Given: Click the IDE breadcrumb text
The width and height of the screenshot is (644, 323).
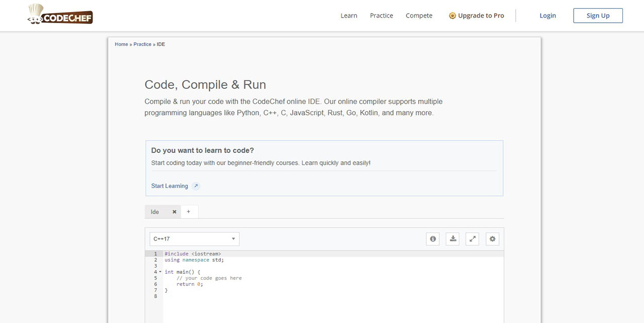Looking at the screenshot, I should pos(161,44).
